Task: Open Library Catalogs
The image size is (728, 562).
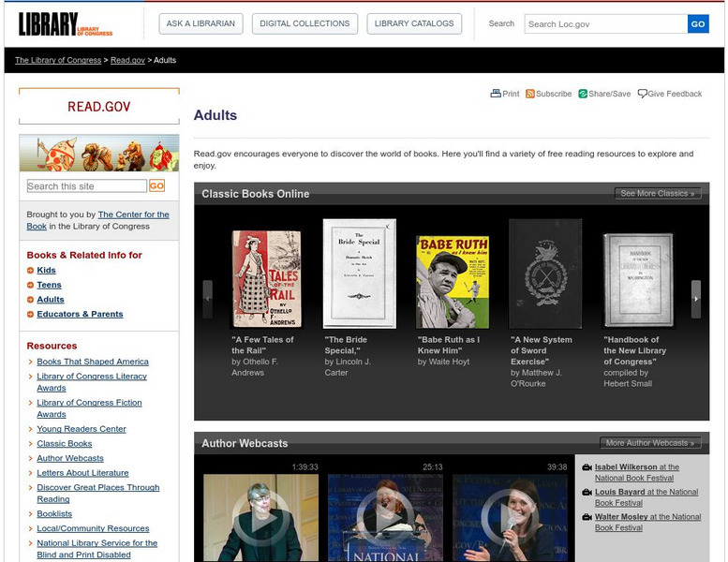Action: (x=414, y=23)
